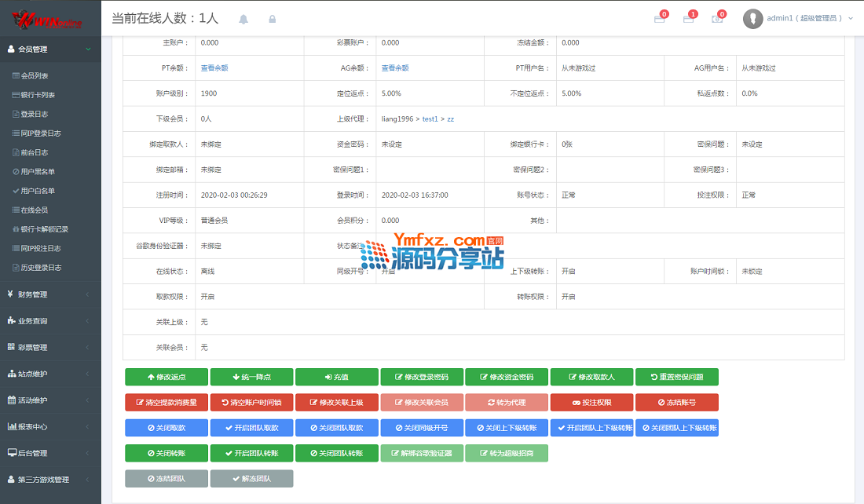Click the 用户黑名单 sidebar item
This screenshot has height=504, width=864.
coord(38,171)
